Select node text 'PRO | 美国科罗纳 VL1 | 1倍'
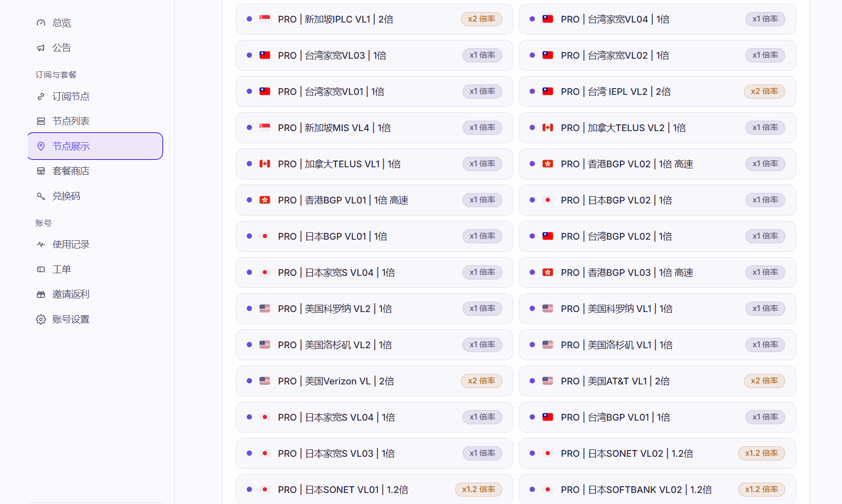Viewport: 842px width, 504px height. tap(617, 309)
